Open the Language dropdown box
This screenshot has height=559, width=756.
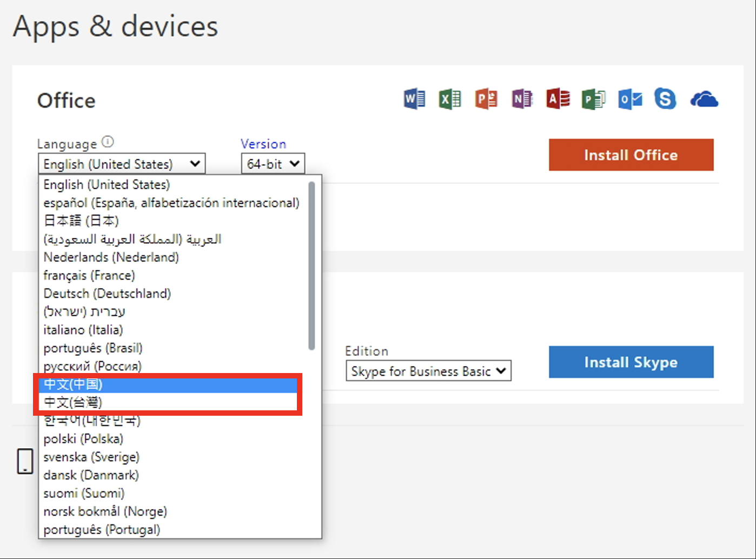click(122, 163)
